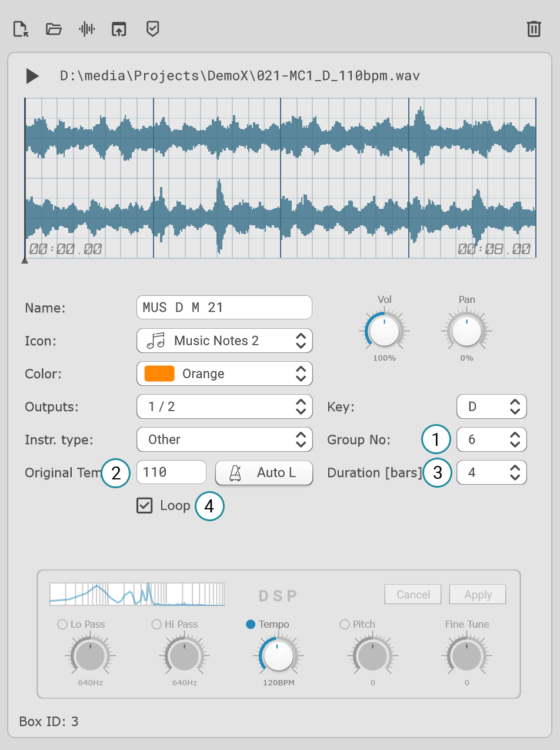560x750 pixels.
Task: Click the new file icon in toolbar
Action: pyautogui.click(x=21, y=29)
